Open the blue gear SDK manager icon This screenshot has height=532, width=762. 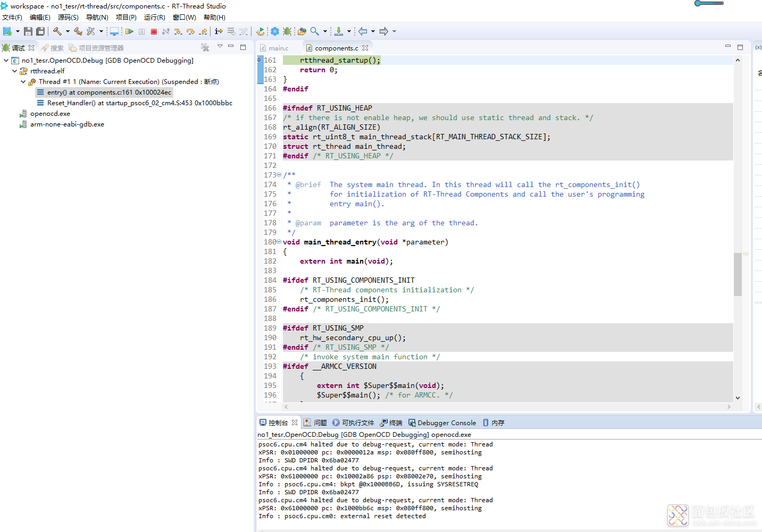tap(275, 31)
